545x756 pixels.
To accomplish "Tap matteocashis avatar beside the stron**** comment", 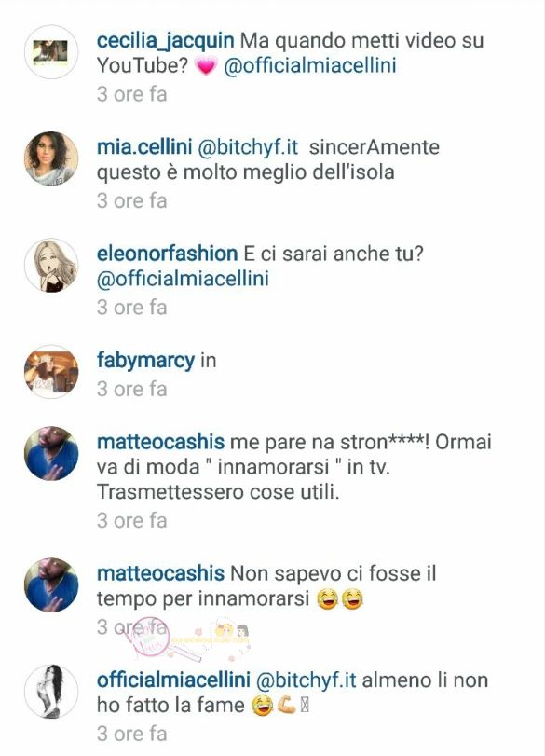I will [x=51, y=453].
